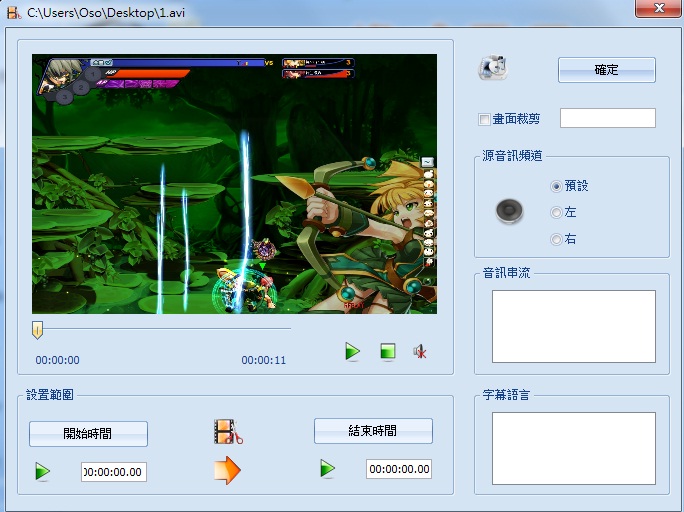
Task: Click the 00:00:11 duration text
Action: pyautogui.click(x=263, y=360)
